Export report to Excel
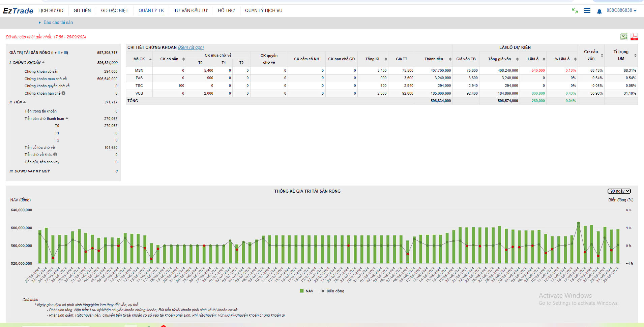 pos(624,37)
